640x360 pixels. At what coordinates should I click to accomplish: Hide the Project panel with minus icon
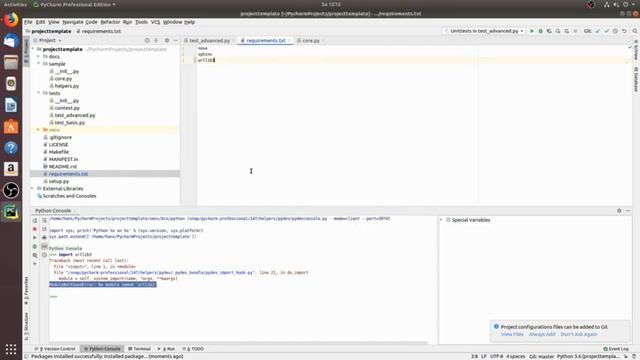click(x=176, y=40)
